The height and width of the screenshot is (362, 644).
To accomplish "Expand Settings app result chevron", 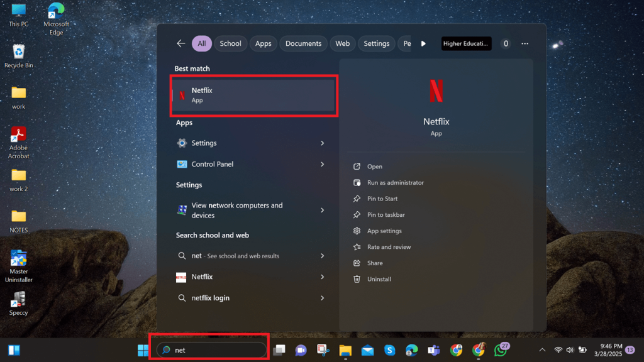I will 322,143.
